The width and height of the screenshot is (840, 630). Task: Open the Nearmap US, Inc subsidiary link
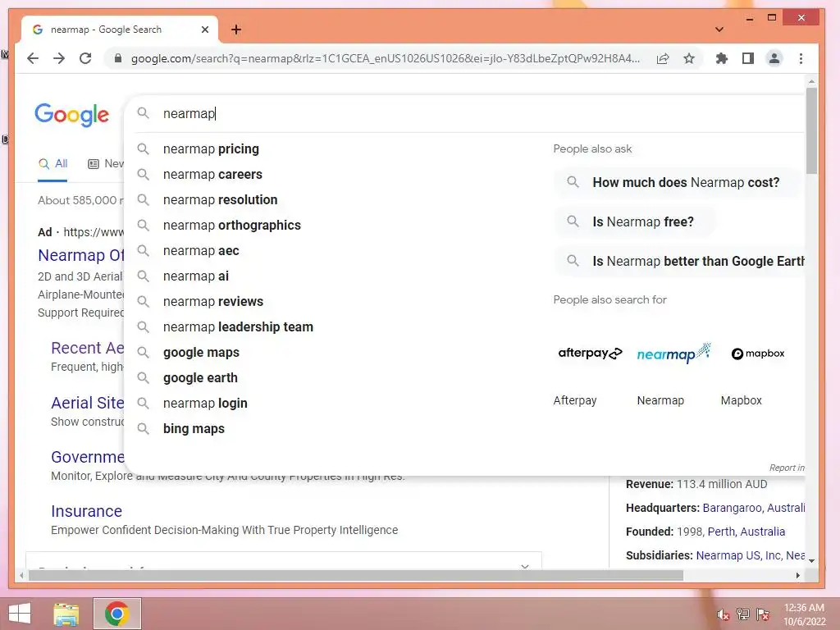click(739, 555)
